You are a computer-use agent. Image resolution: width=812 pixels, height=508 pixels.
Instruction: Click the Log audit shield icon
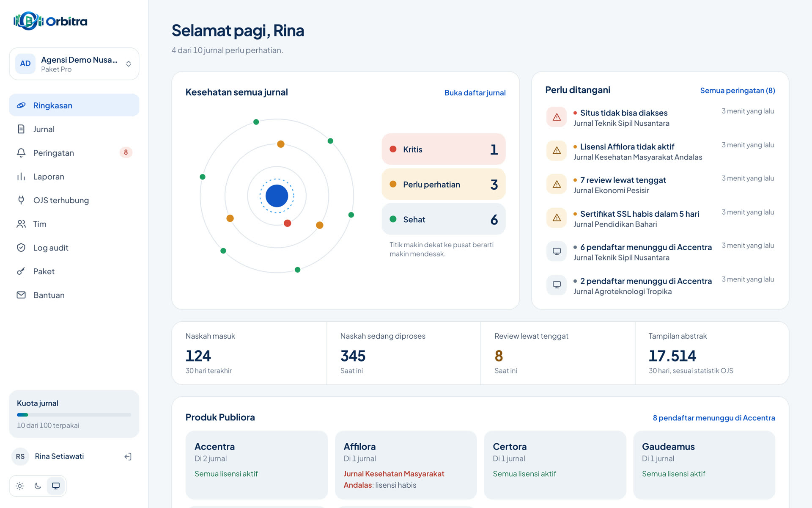[x=21, y=248]
